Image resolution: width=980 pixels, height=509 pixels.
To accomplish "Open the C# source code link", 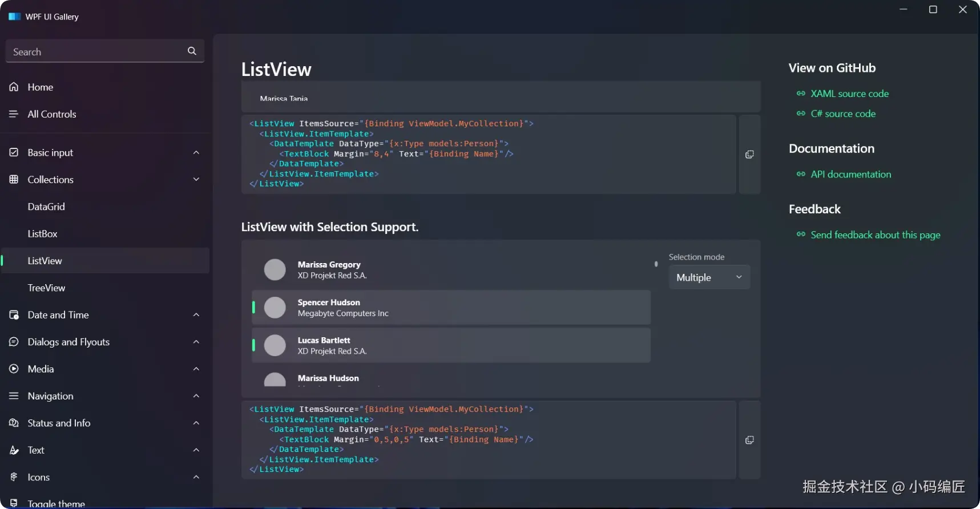I will coord(843,114).
